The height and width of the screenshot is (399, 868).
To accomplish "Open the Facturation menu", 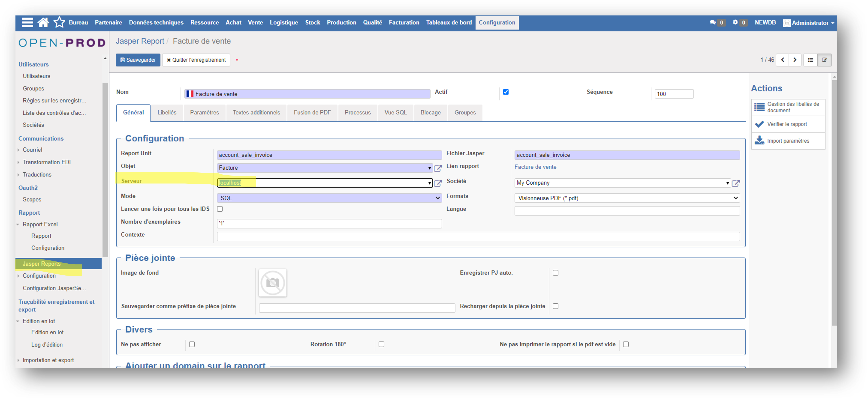I will [404, 22].
